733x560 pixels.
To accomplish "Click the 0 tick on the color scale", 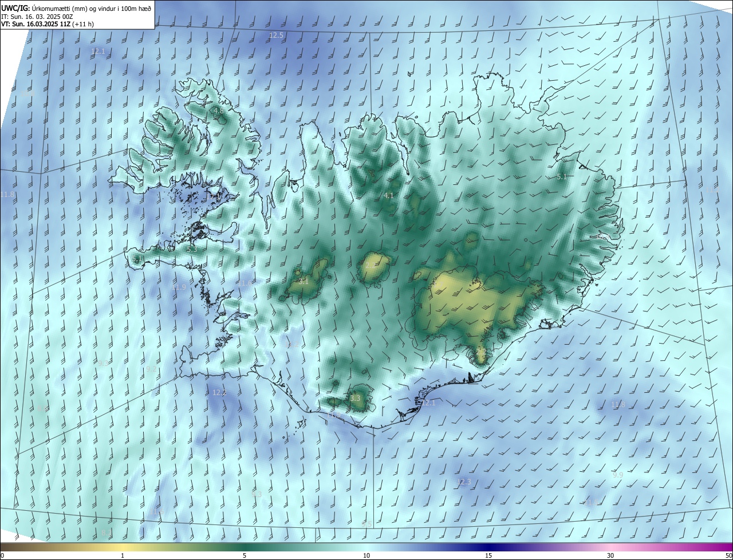I will click(x=2, y=556).
